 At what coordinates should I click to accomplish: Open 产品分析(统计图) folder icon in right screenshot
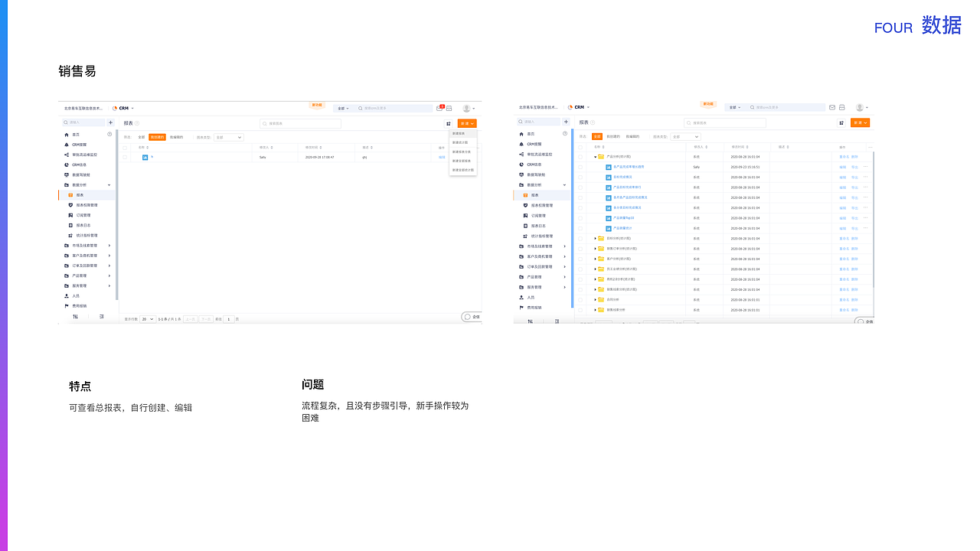[x=601, y=156]
